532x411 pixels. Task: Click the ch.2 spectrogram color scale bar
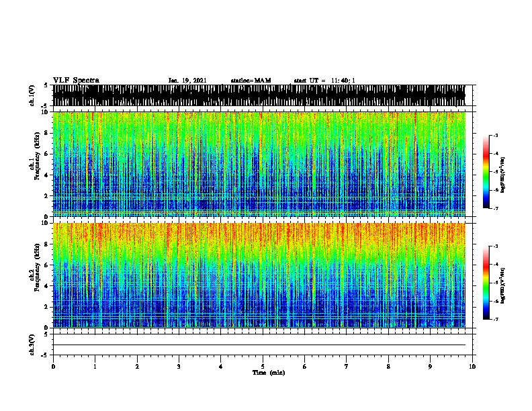[x=486, y=283]
